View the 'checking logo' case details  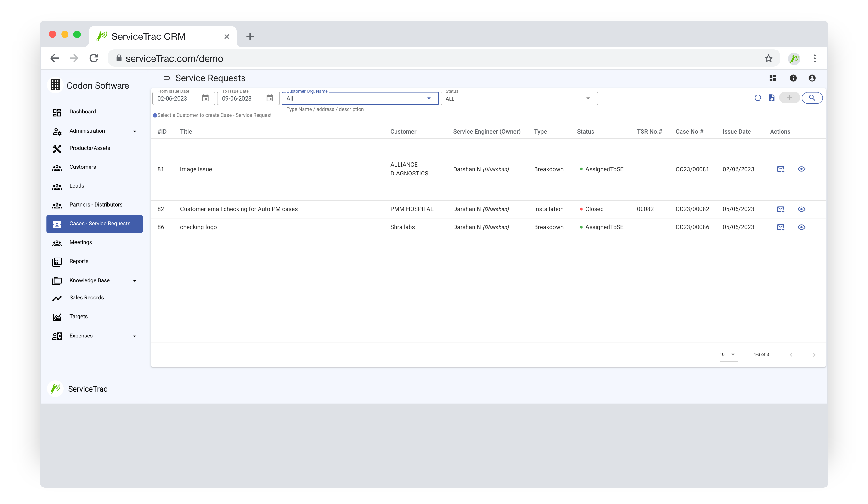tap(801, 227)
